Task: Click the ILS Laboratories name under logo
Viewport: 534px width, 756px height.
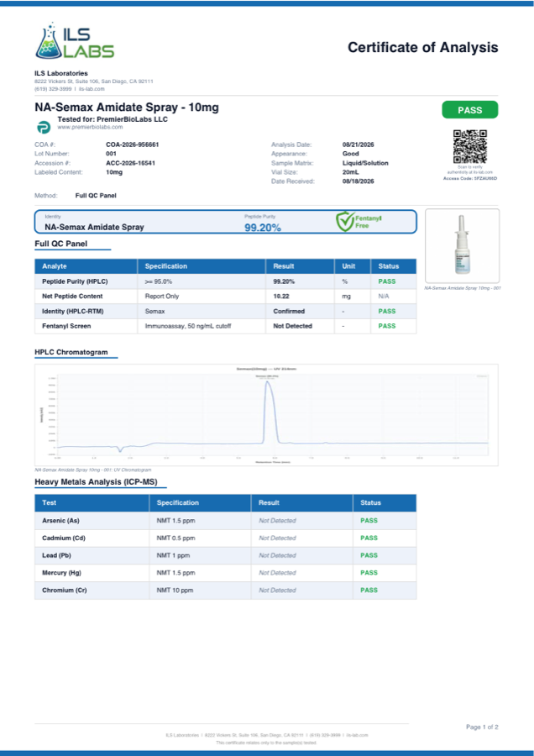Action: 61,73
